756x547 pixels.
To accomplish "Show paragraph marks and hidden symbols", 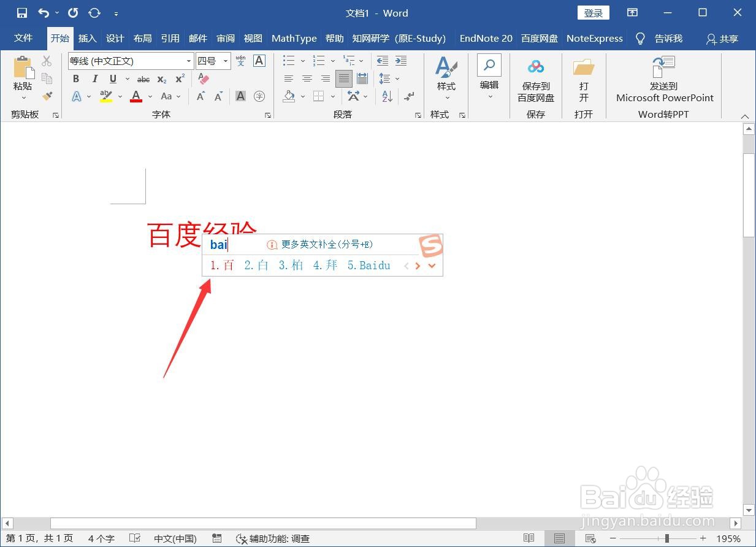I will coord(409,96).
